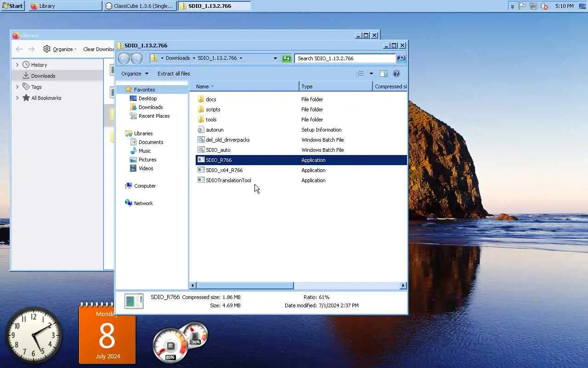
Task: Open the Videos library
Action: pyautogui.click(x=146, y=168)
